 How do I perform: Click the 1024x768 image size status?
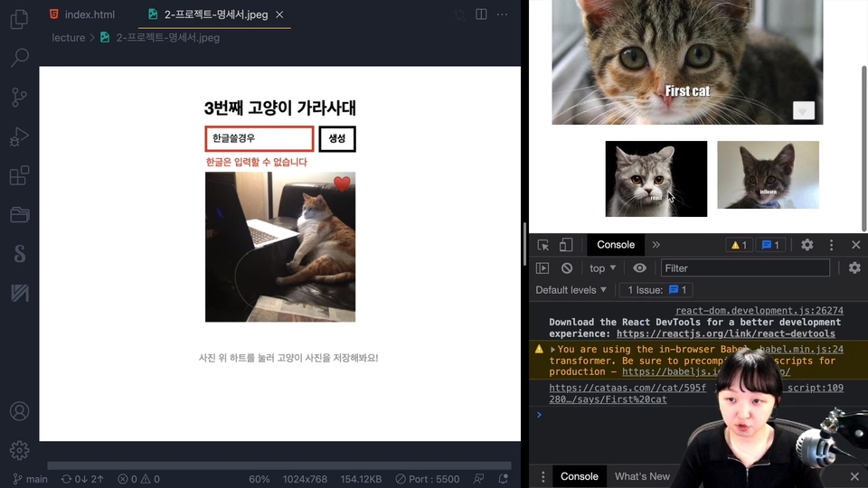(x=305, y=479)
